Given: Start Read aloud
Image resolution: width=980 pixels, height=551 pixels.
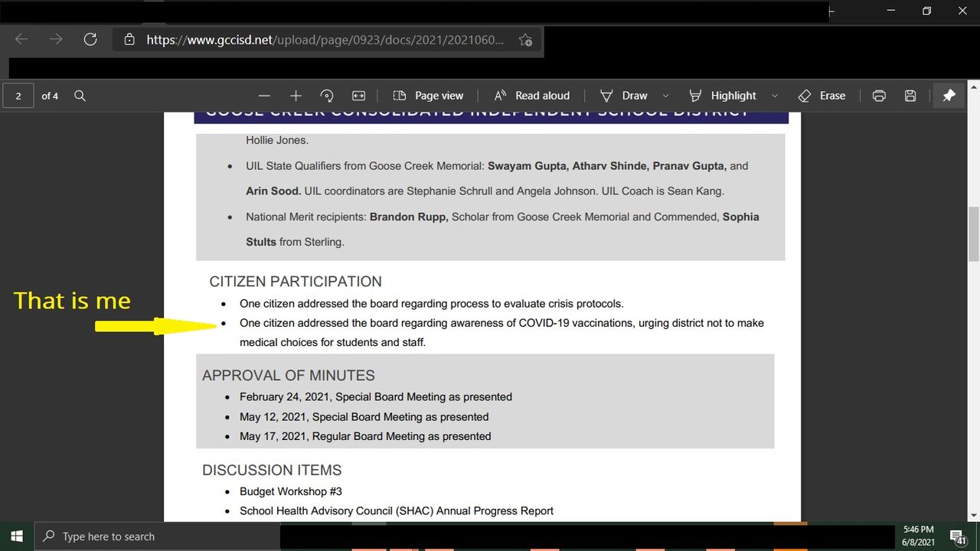Looking at the screenshot, I should click(x=532, y=96).
